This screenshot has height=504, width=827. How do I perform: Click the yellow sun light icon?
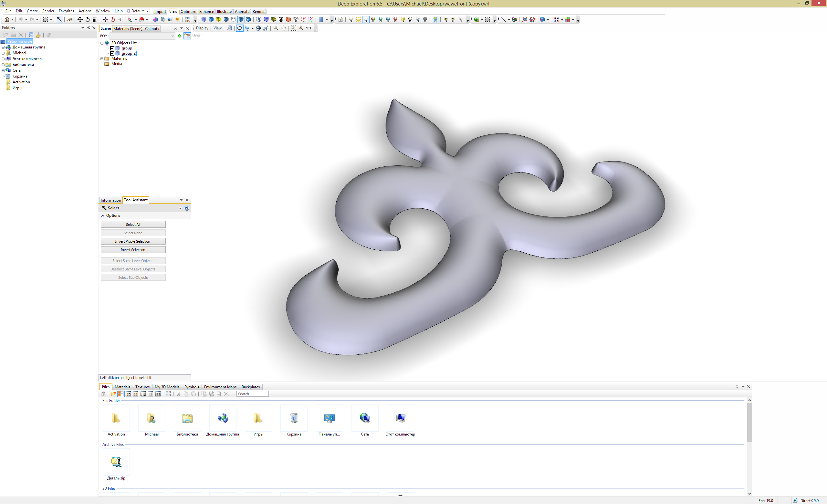pos(358,19)
